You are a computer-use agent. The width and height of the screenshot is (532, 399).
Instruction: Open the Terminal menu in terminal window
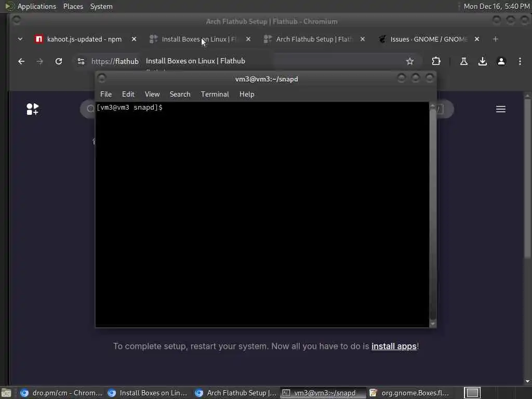click(x=215, y=95)
